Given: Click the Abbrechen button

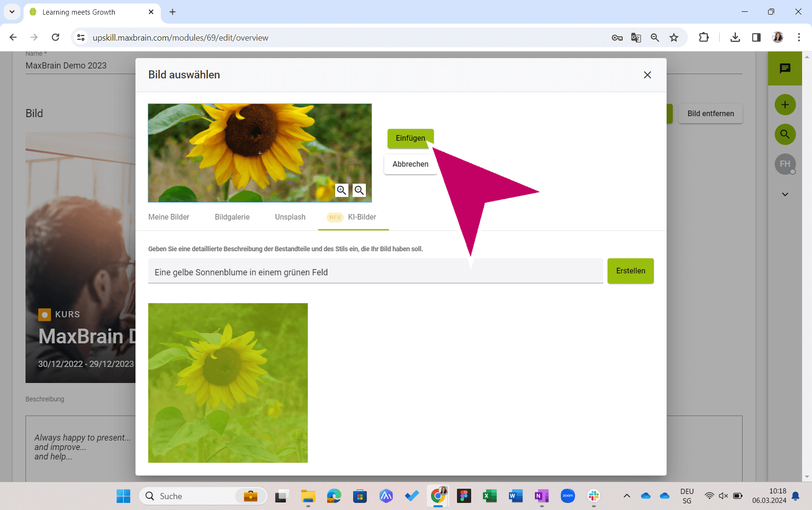Looking at the screenshot, I should [x=410, y=164].
